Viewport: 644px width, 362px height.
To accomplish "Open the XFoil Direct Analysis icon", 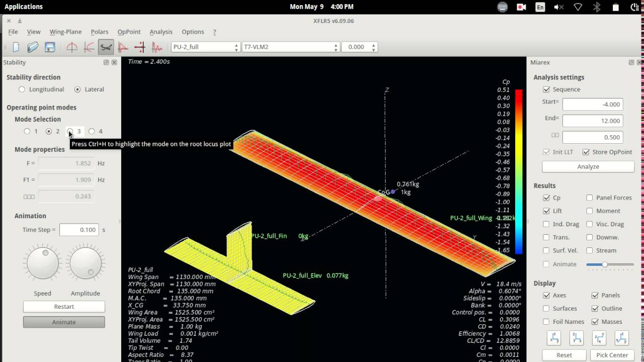I will (x=123, y=47).
